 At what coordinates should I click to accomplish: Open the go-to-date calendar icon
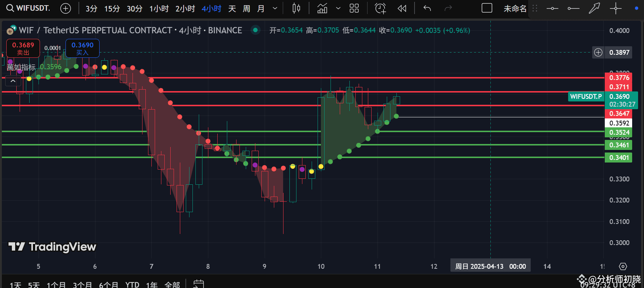pos(199,284)
